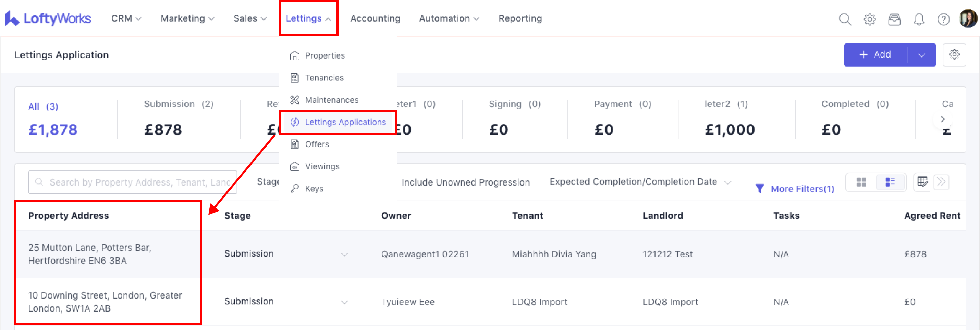Click the help question mark icon

tap(943, 19)
